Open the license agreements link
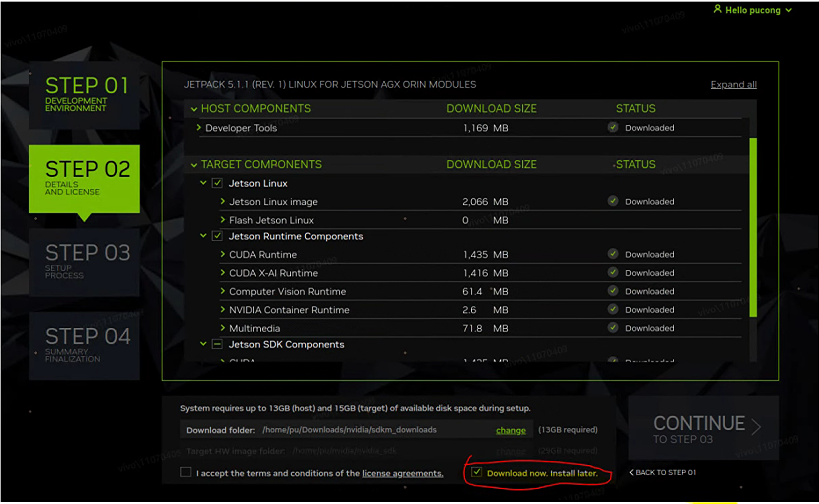This screenshot has height=504, width=819. pyautogui.click(x=403, y=473)
